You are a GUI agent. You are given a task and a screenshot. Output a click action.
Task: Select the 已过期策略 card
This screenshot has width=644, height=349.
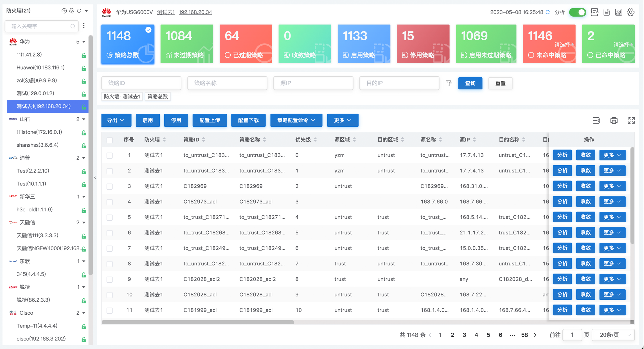coord(246,44)
